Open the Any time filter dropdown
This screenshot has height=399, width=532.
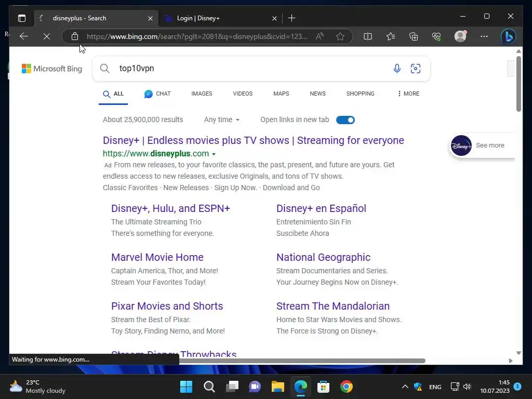pos(221,120)
